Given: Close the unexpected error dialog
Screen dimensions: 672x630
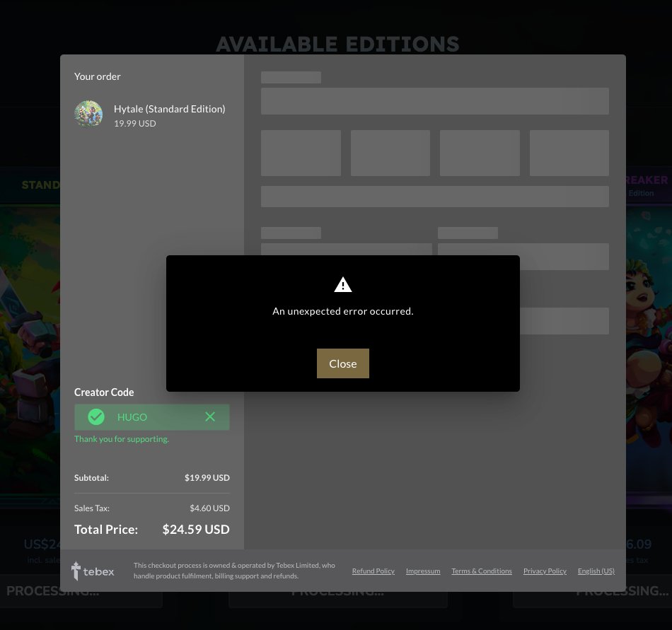Looking at the screenshot, I should (x=342, y=363).
